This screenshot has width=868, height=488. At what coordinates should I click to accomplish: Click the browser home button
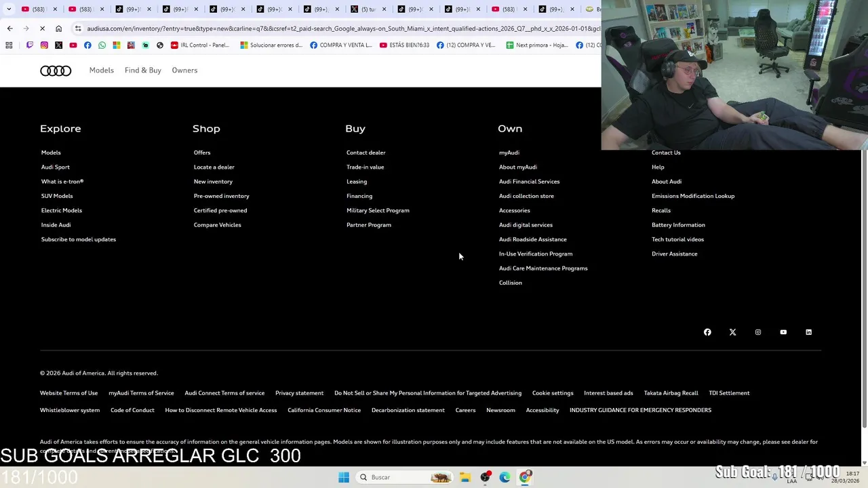pyautogui.click(x=58, y=28)
